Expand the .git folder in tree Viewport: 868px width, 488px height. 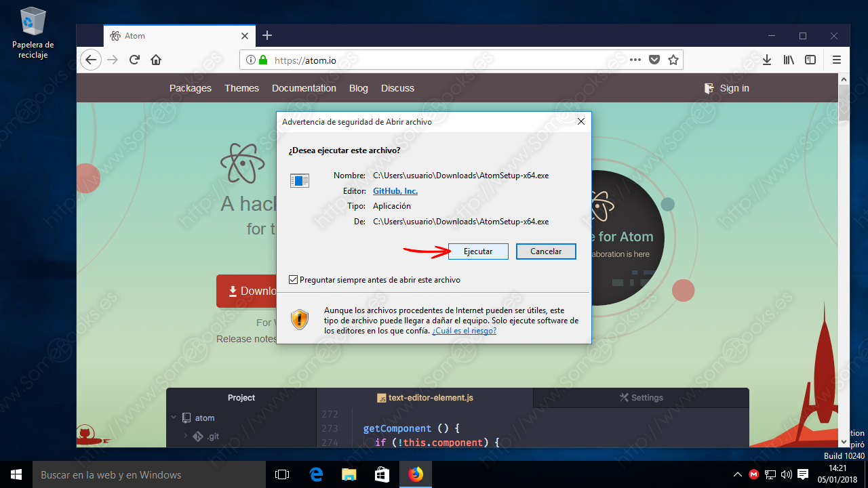(x=186, y=436)
